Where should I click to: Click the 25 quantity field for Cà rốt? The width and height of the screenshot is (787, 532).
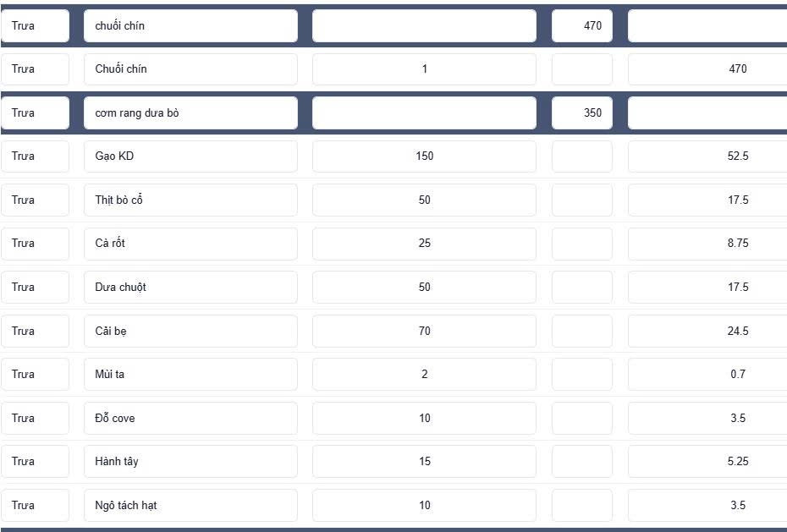point(424,244)
